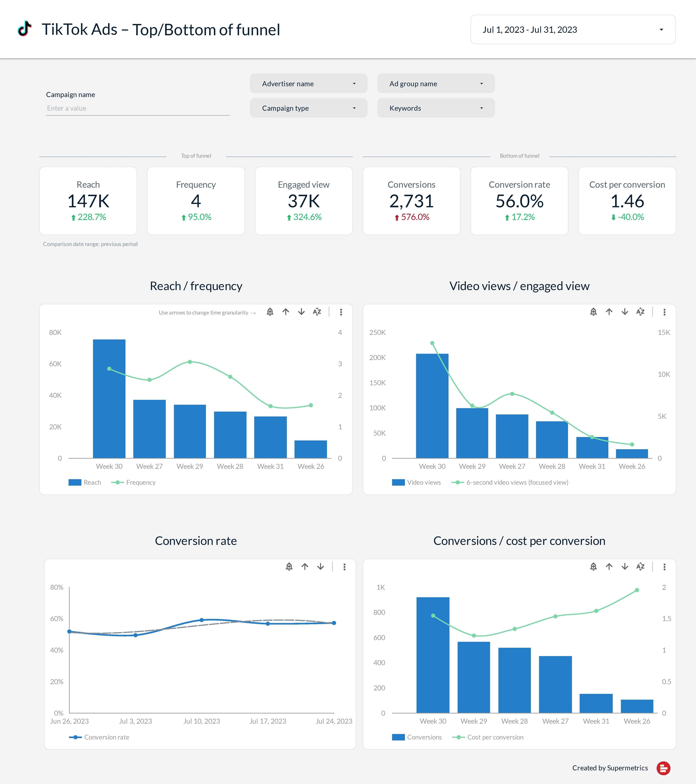
Task: Drill down arrow on Conversions cost chart
Action: point(625,567)
